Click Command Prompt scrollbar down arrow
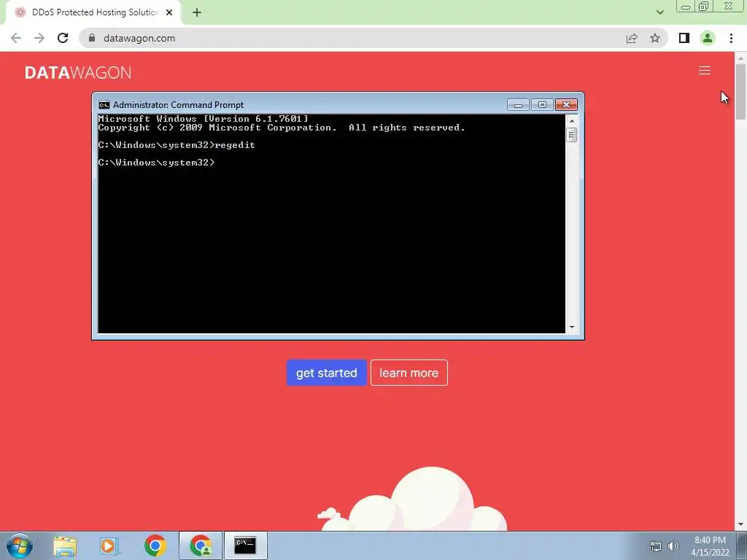Image resolution: width=747 pixels, height=560 pixels. 572,327
